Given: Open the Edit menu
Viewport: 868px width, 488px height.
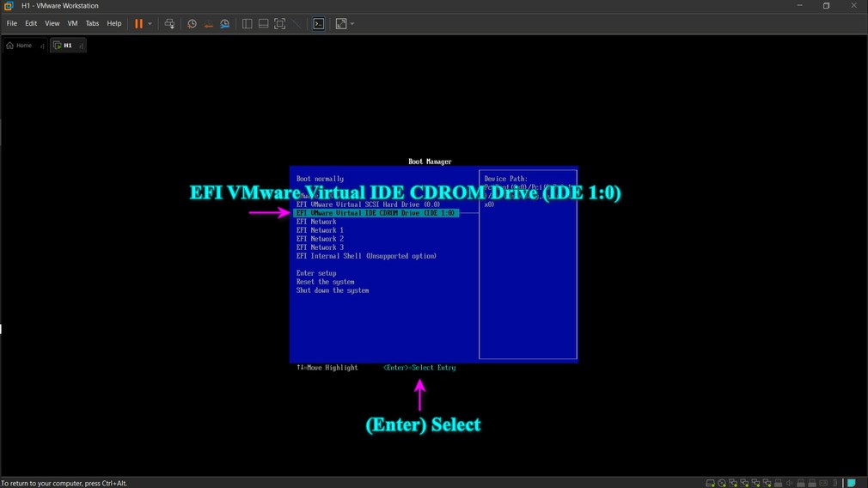Looking at the screenshot, I should click(31, 23).
